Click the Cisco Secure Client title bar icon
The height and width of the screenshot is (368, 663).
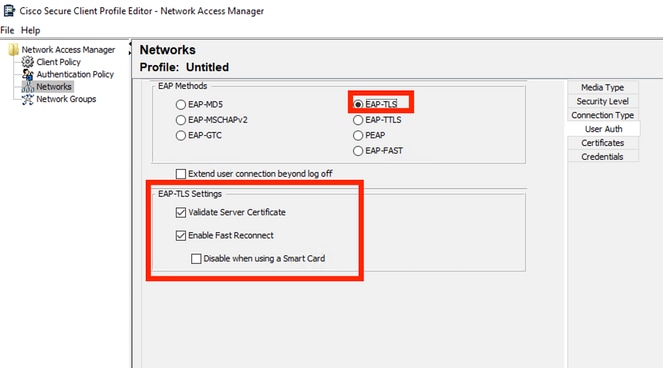pos(9,11)
